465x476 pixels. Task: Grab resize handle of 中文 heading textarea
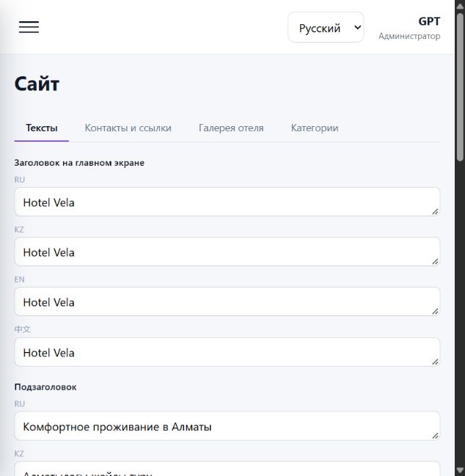pyautogui.click(x=435, y=362)
